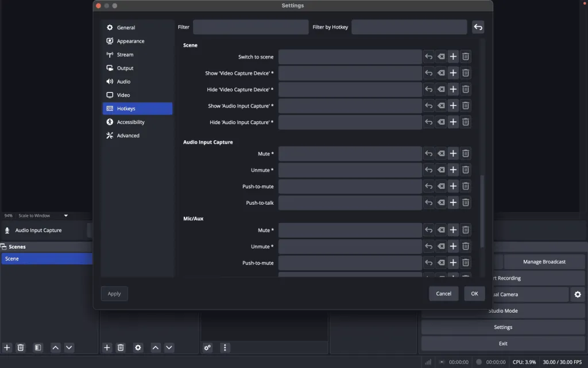Open the virtual camera gear settings

pyautogui.click(x=578, y=294)
